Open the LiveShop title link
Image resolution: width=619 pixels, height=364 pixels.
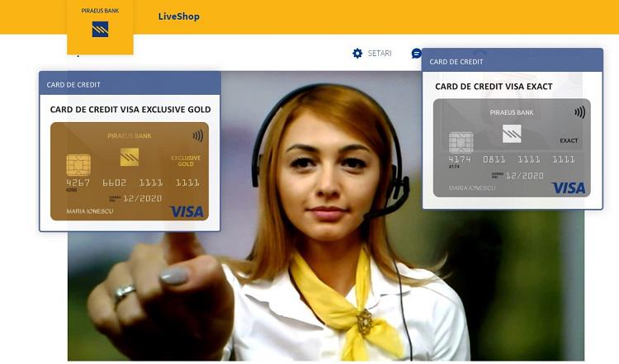pyautogui.click(x=178, y=17)
